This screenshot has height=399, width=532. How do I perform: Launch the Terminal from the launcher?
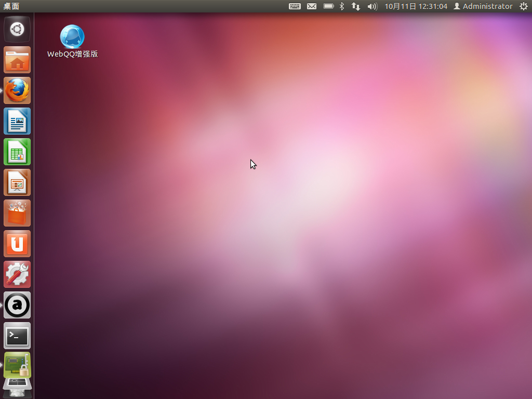(17, 336)
